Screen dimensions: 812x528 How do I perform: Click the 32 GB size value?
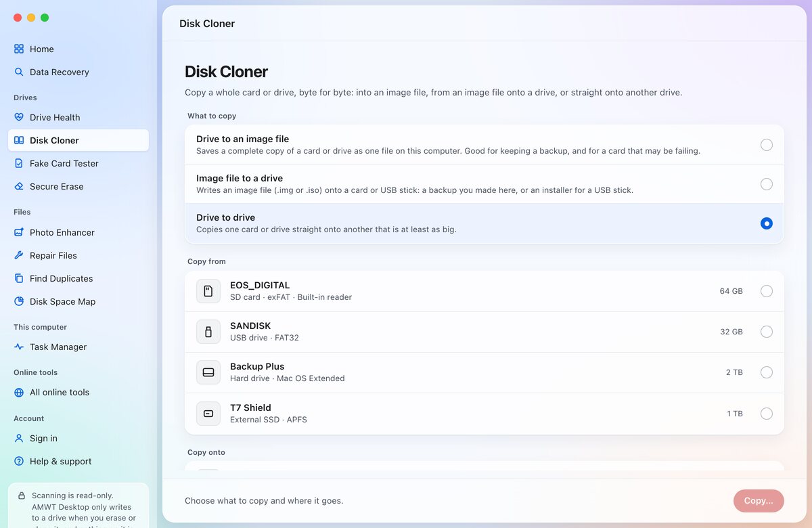pos(731,332)
